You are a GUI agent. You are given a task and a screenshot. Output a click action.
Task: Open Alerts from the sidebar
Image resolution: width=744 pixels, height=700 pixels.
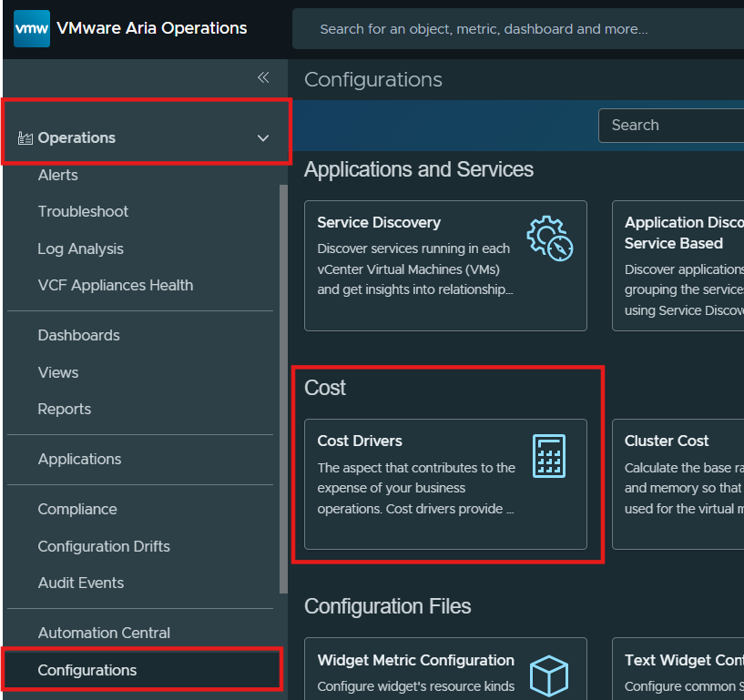(x=57, y=175)
